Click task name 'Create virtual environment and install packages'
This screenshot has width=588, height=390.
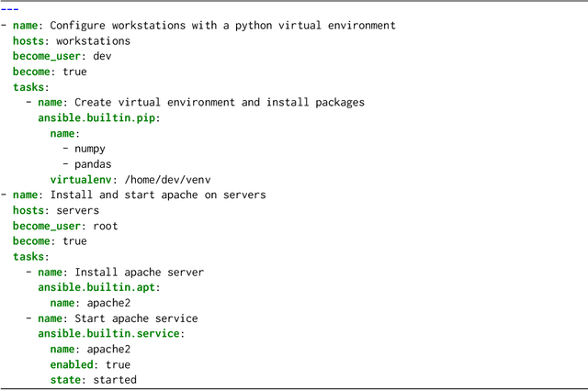click(x=220, y=103)
